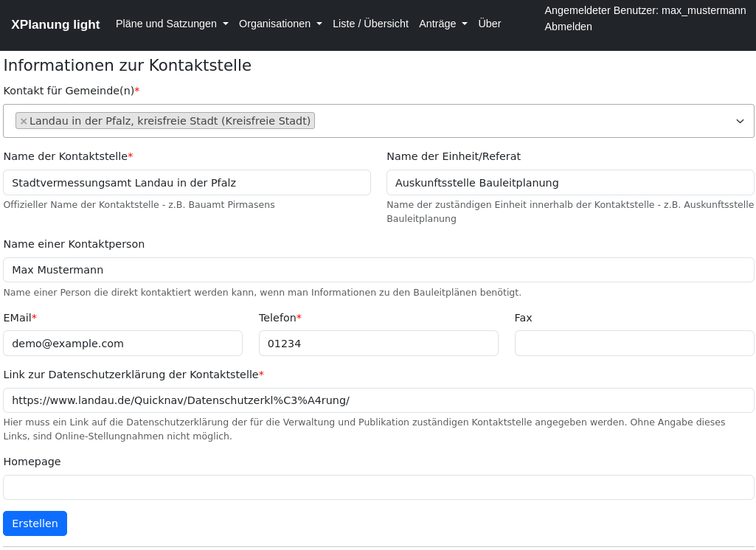This screenshot has width=756, height=550.
Task: Focus the Name der Kontaktstelle field
Action: pyautogui.click(x=187, y=183)
